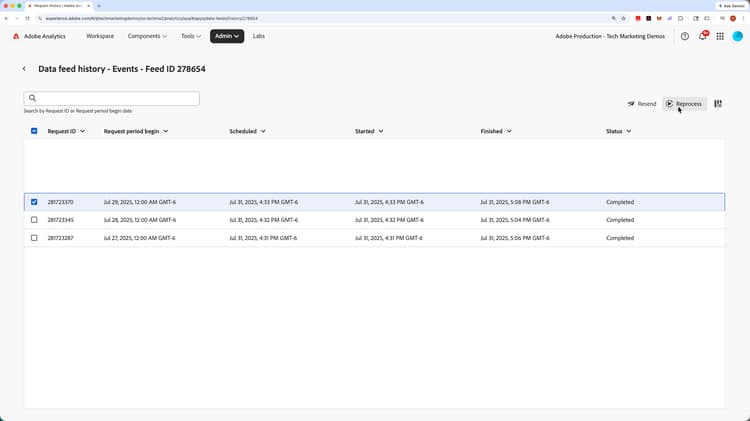Open the apps grid switcher icon

click(x=720, y=36)
